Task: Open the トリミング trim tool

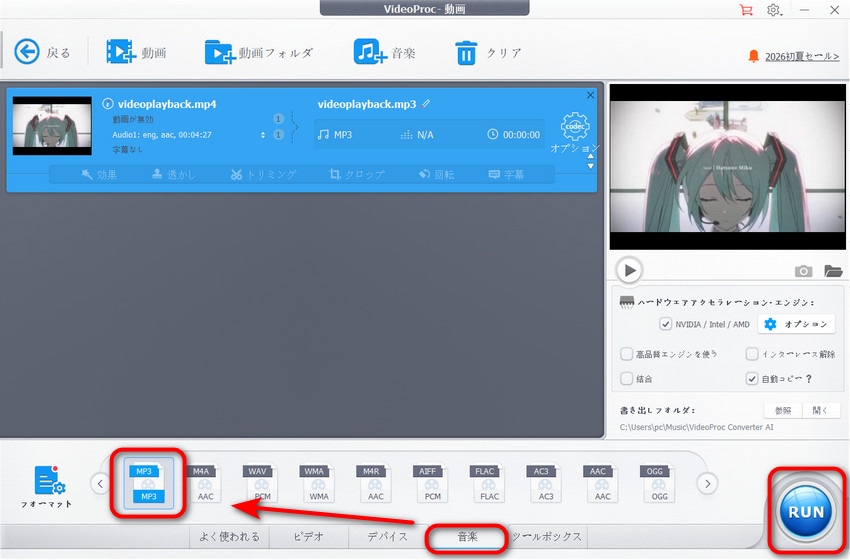Action: click(263, 175)
